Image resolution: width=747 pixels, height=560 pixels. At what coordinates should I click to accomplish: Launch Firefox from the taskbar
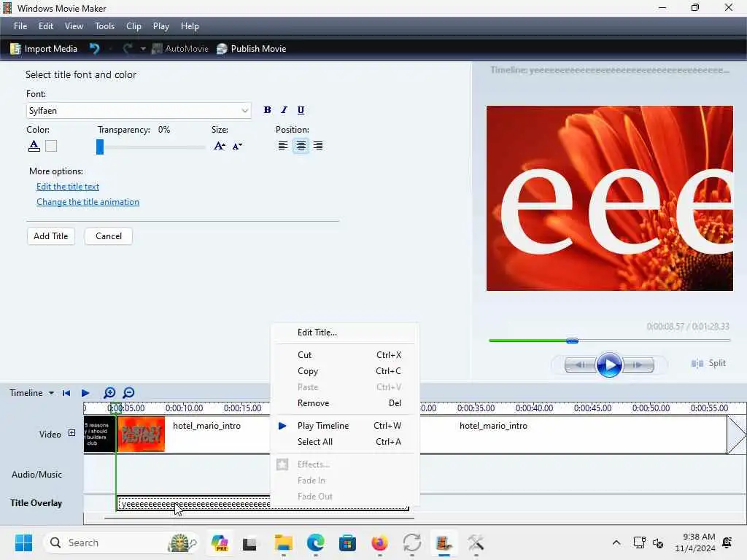[x=379, y=542]
